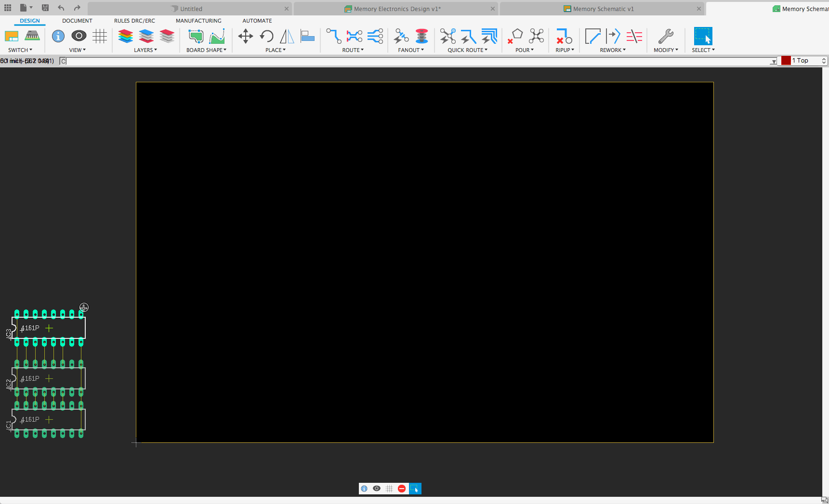Toggle layer visibility eye in View group
Image resolution: width=829 pixels, height=504 pixels.
coord(79,36)
